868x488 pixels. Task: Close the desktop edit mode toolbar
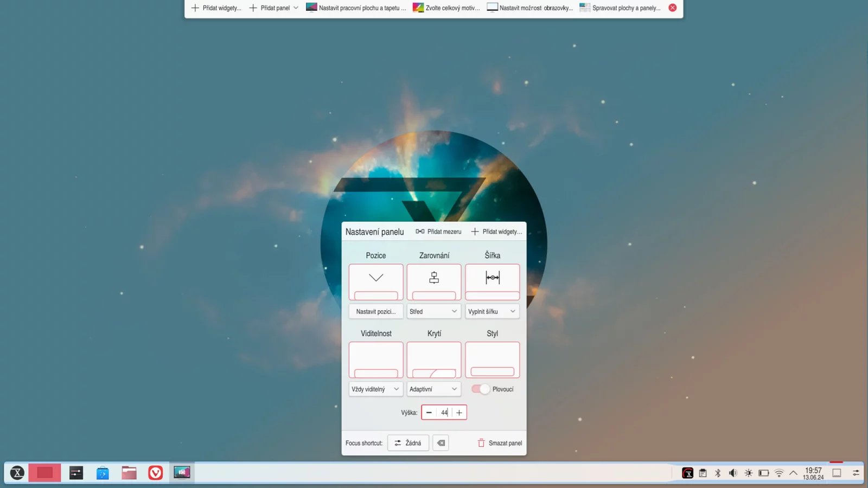tap(673, 8)
